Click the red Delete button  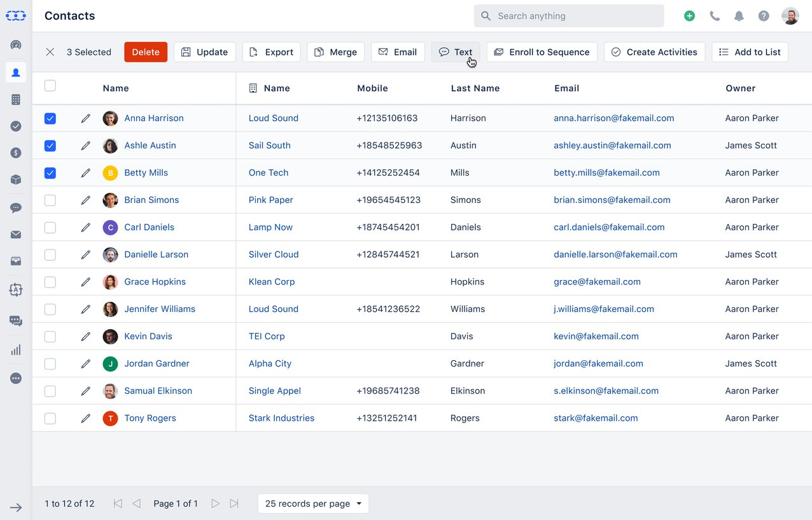point(146,52)
